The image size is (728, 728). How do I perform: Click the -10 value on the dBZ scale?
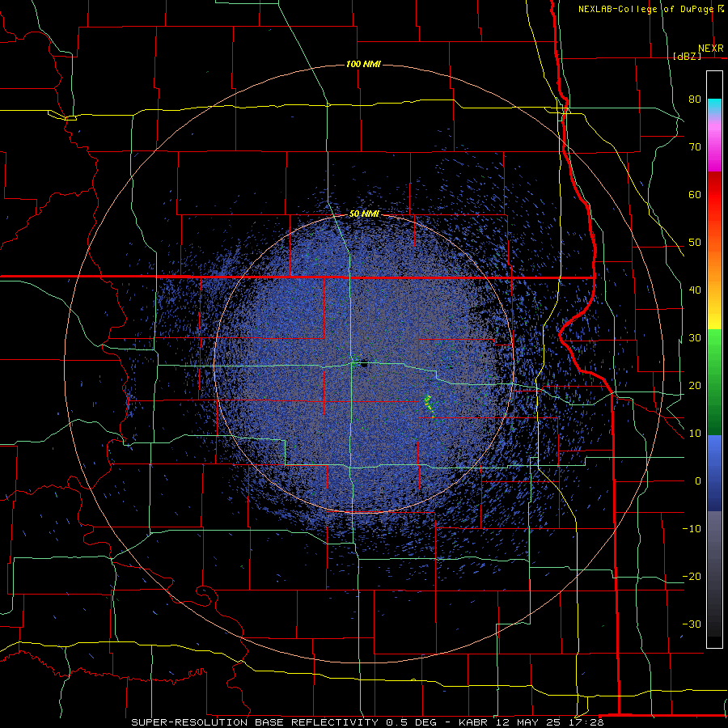692,529
